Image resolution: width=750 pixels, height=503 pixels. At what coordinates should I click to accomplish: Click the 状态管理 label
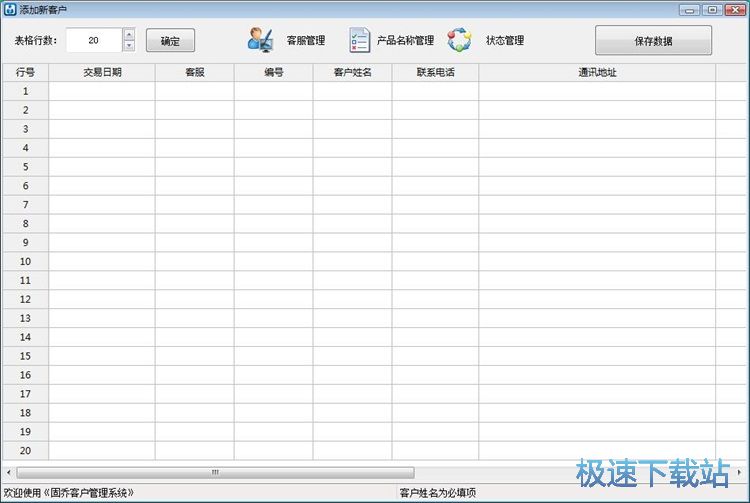(x=505, y=41)
